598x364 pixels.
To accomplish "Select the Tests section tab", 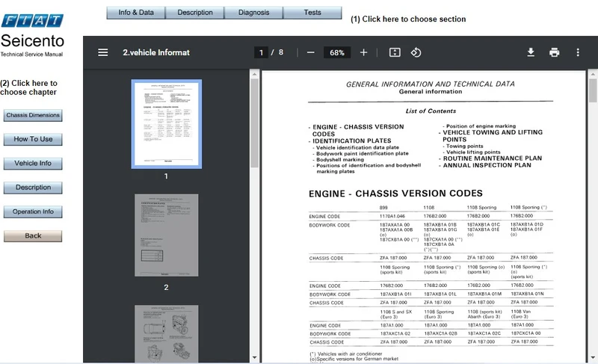I will click(x=312, y=13).
